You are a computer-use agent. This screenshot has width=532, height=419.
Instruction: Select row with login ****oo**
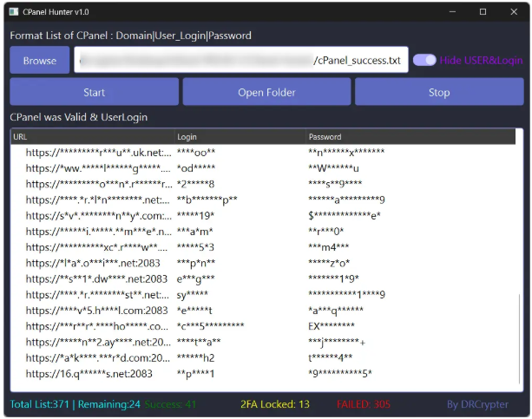263,153
